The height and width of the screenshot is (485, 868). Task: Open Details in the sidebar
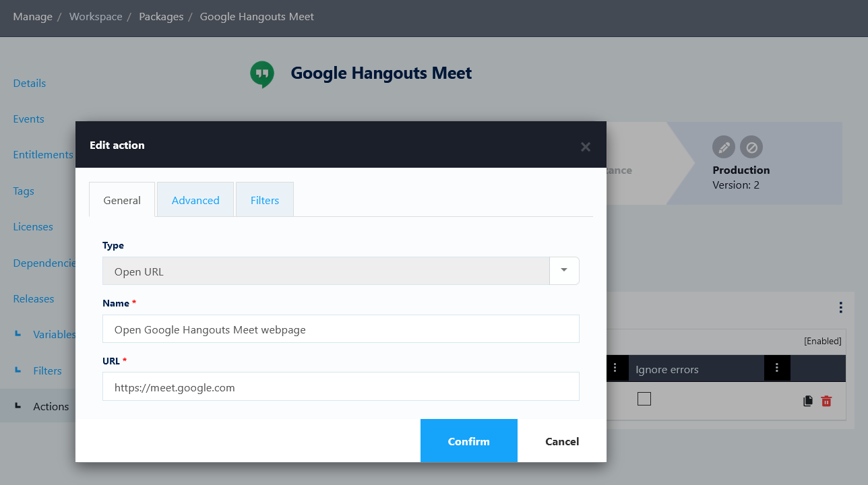pyautogui.click(x=30, y=84)
